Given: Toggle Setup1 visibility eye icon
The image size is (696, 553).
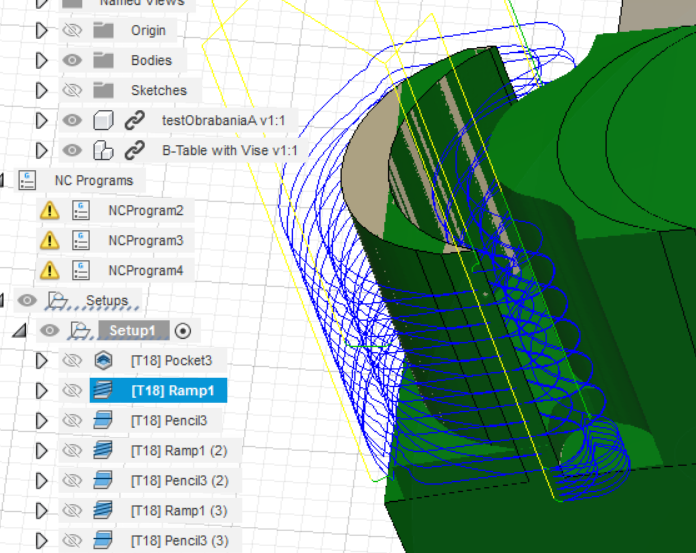Looking at the screenshot, I should [x=50, y=330].
